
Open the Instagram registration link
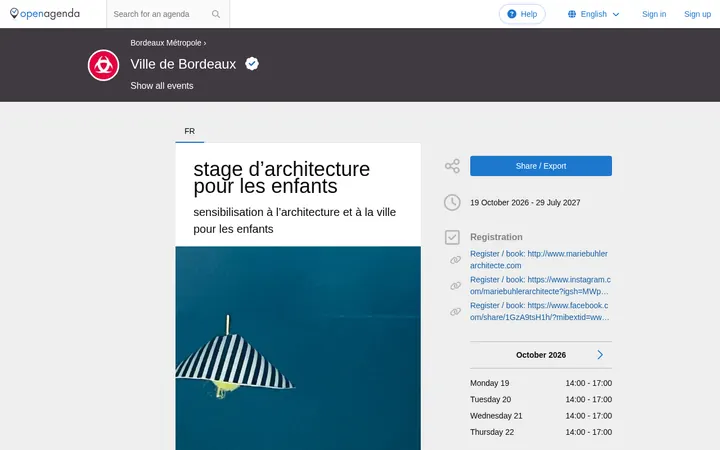540,285
